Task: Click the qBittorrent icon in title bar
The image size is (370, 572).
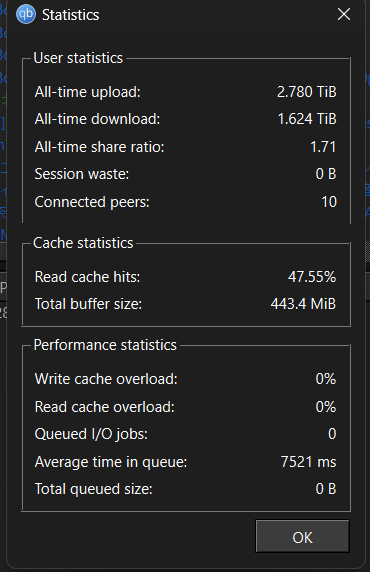Action: coord(26,14)
